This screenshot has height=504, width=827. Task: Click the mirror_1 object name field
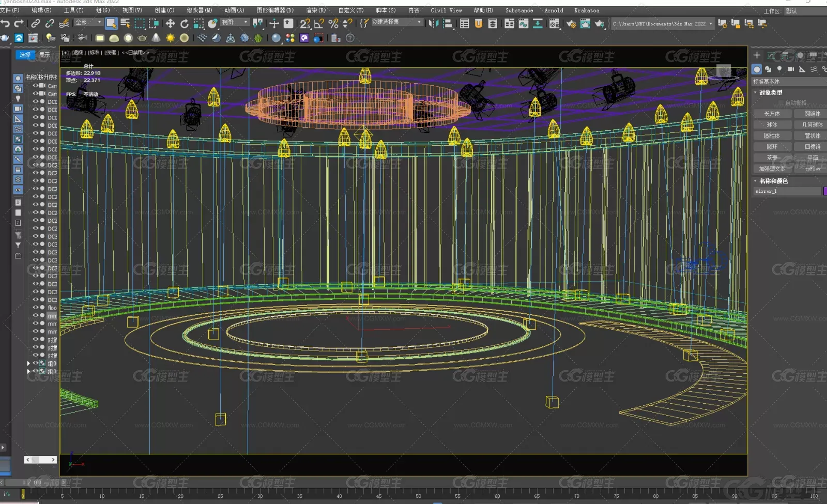coord(787,191)
